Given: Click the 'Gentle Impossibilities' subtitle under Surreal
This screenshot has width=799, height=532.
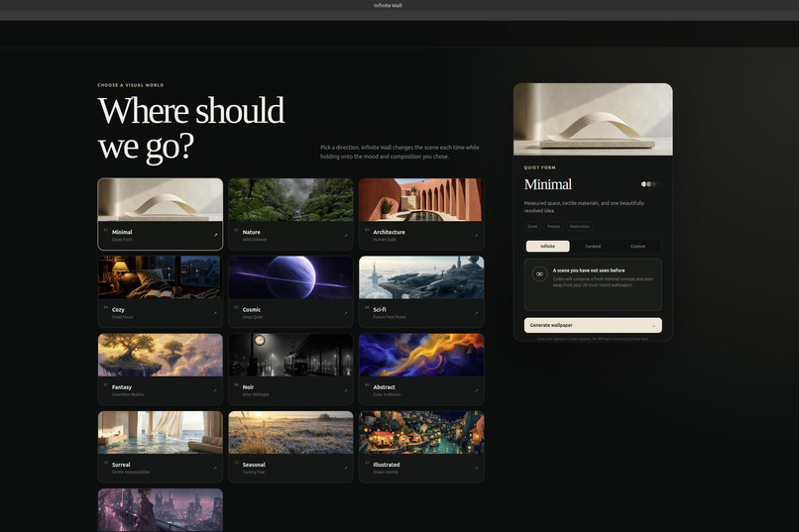Looking at the screenshot, I should [x=131, y=473].
